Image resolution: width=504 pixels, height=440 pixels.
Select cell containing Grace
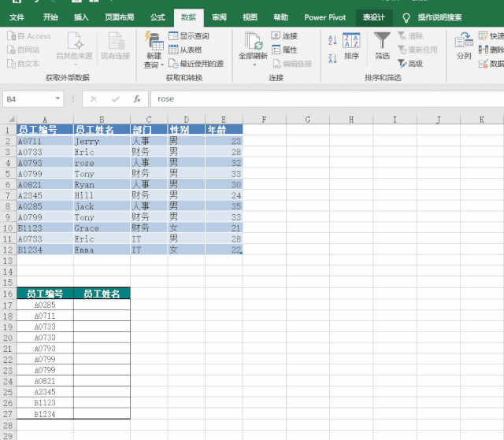click(102, 228)
